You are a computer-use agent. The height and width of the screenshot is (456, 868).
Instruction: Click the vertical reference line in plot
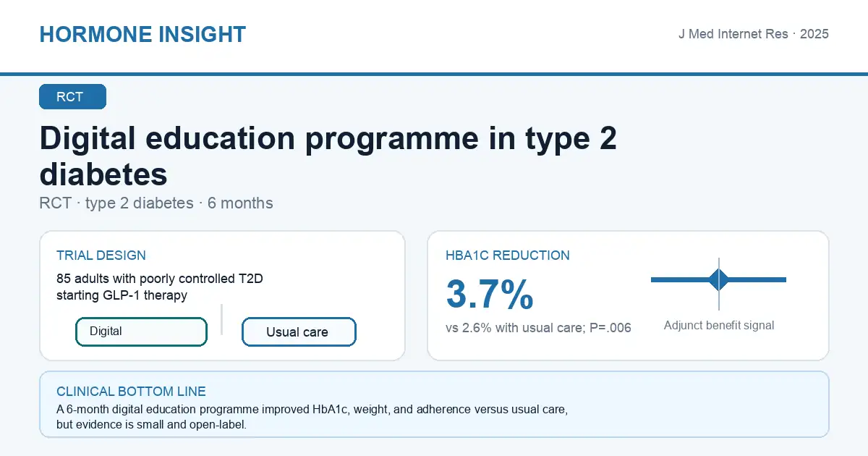[719, 284]
